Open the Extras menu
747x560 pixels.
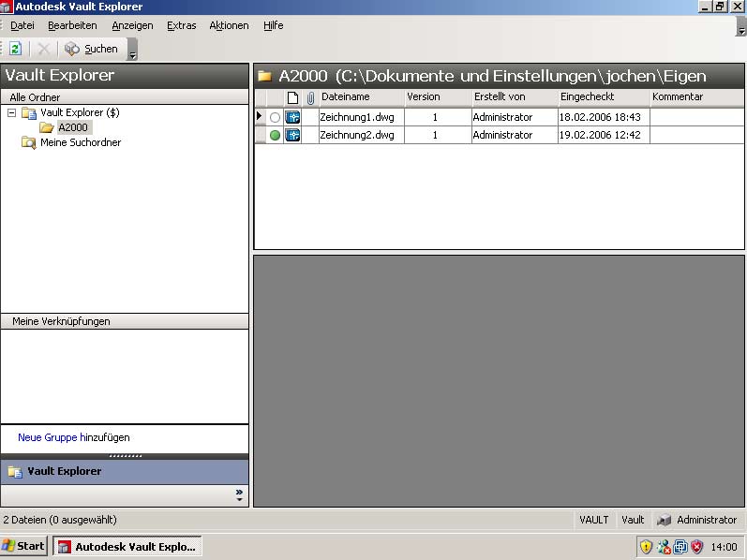coord(182,25)
